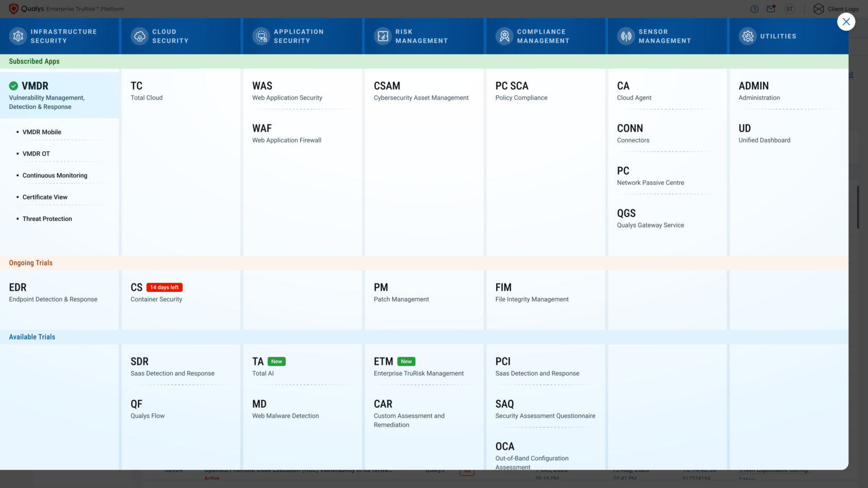Start the Patch Management trial
Viewport: 868px width, 488px height.
coord(381,287)
